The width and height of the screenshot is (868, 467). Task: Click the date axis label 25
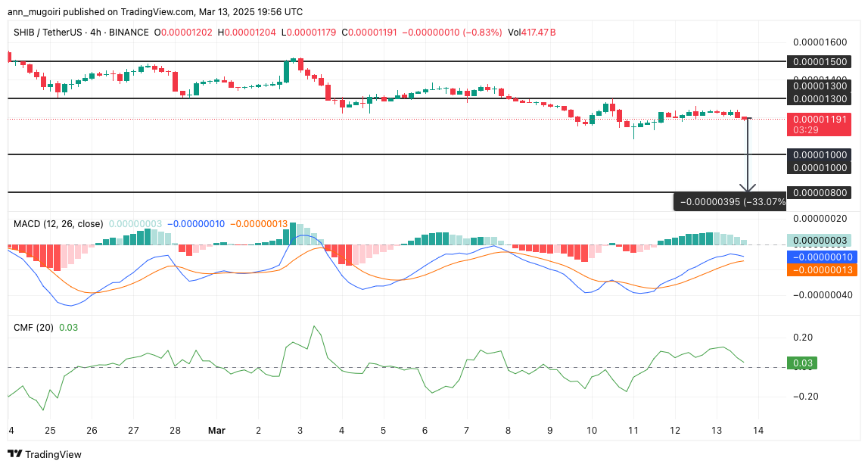coord(50,431)
